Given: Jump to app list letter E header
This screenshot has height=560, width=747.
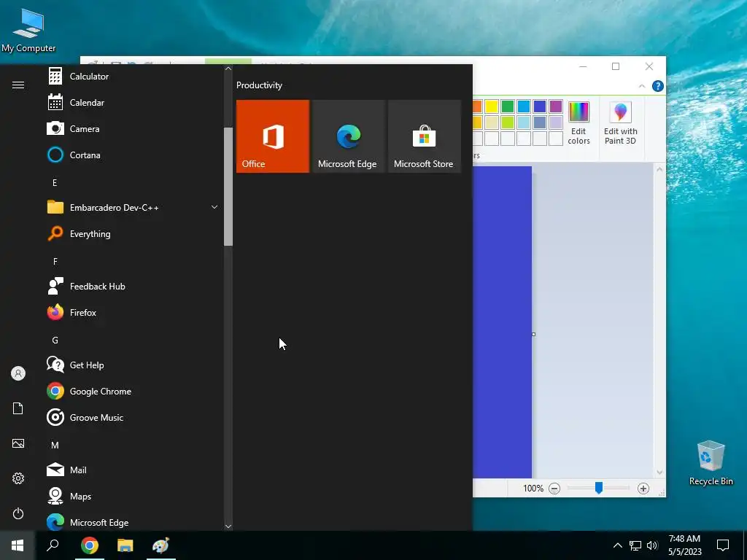Looking at the screenshot, I should click(55, 183).
